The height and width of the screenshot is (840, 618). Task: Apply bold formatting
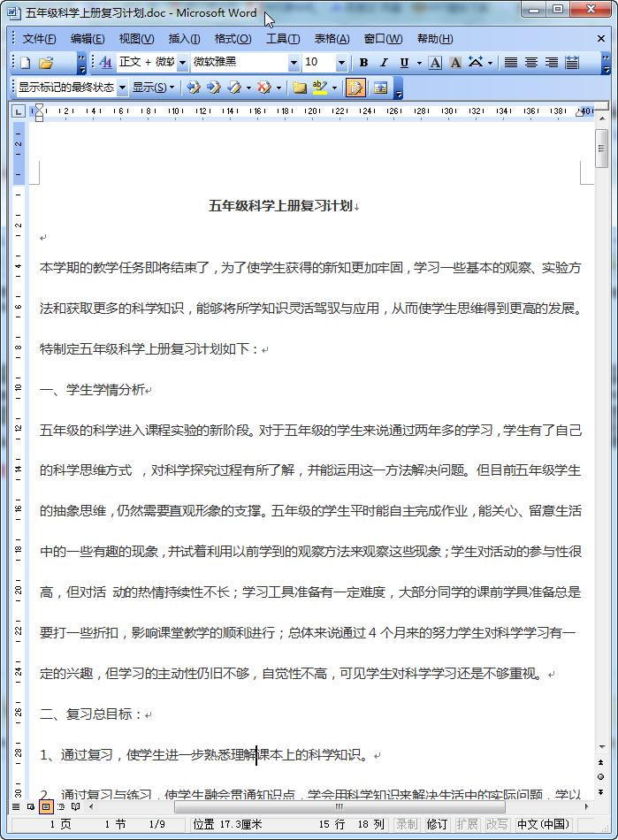(363, 63)
